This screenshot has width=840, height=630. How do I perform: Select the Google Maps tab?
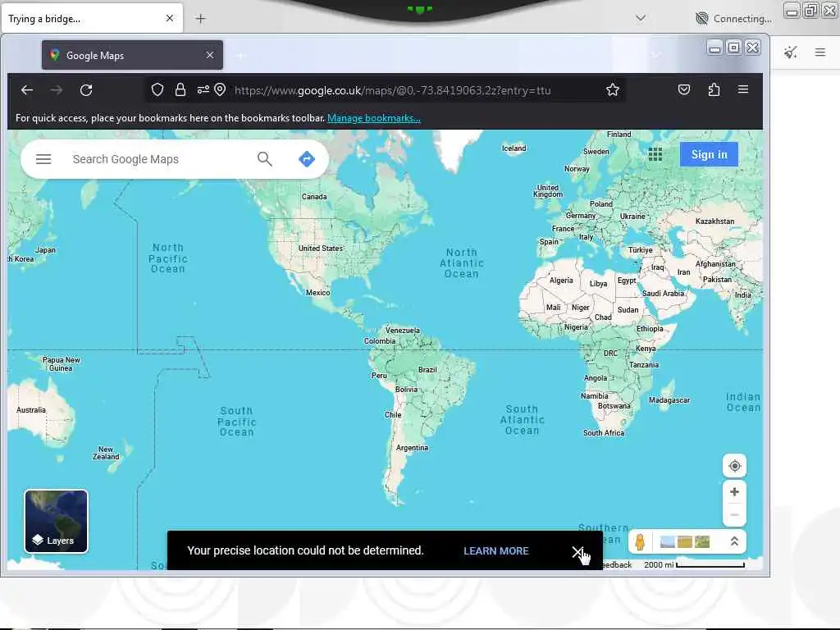coord(132,55)
